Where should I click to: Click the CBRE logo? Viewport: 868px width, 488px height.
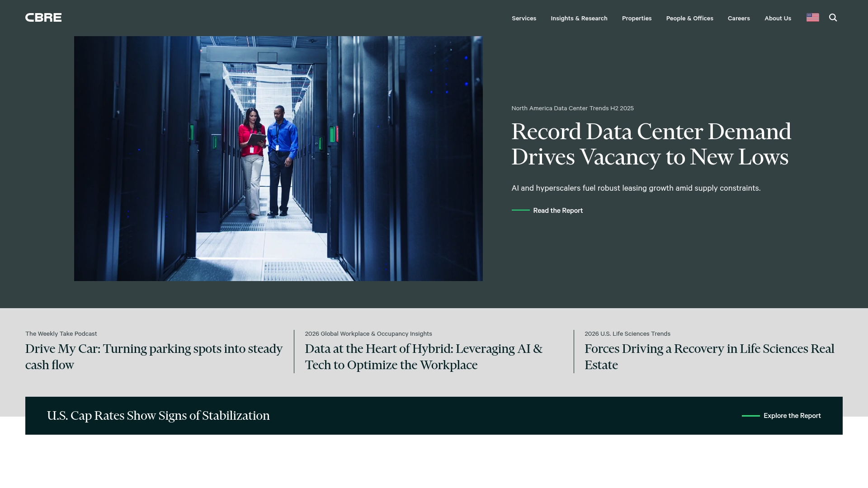click(x=43, y=18)
